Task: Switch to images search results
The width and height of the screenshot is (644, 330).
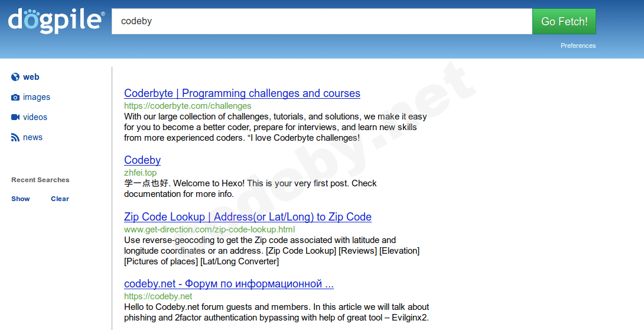Action: pyautogui.click(x=37, y=97)
